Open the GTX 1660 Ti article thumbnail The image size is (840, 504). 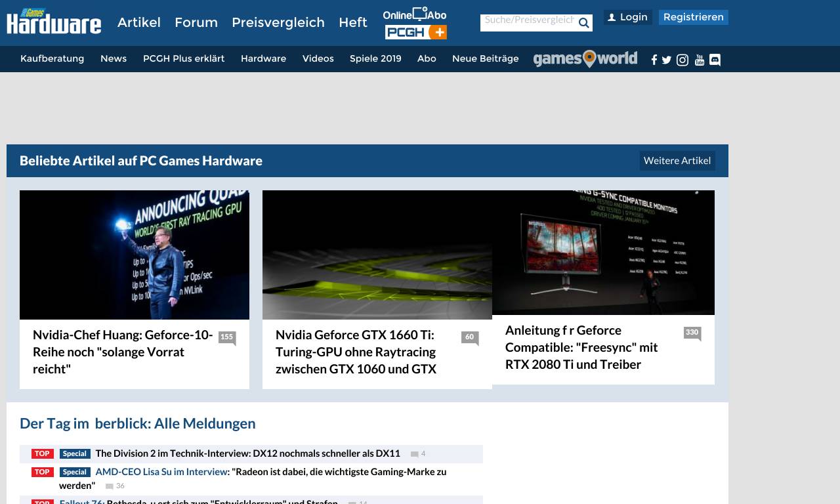click(377, 255)
